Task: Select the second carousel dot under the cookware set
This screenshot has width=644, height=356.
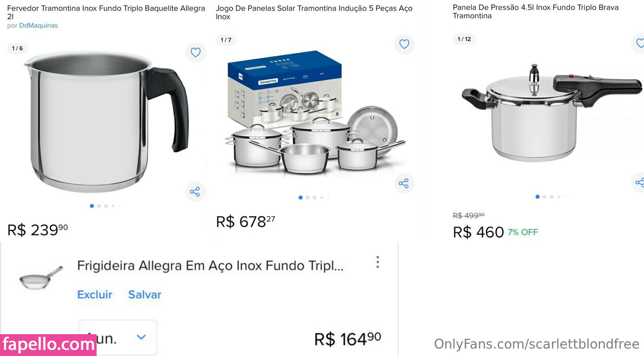Action: pyautogui.click(x=308, y=198)
